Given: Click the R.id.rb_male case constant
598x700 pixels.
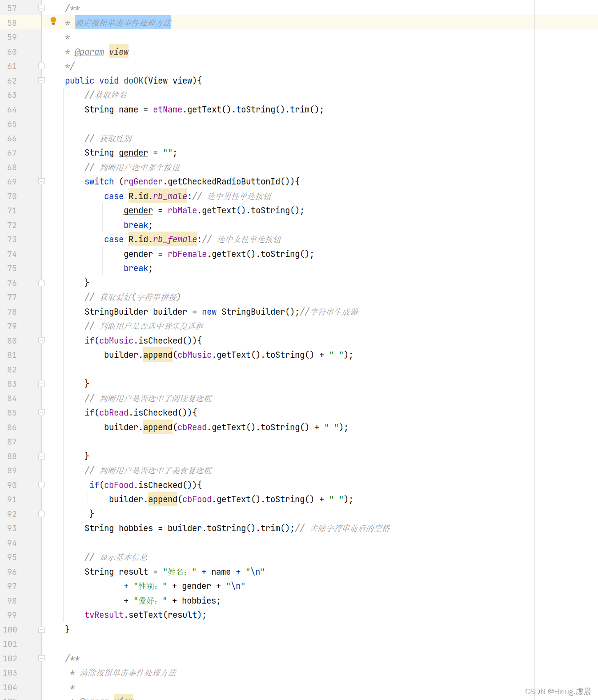Looking at the screenshot, I should pyautogui.click(x=158, y=196).
